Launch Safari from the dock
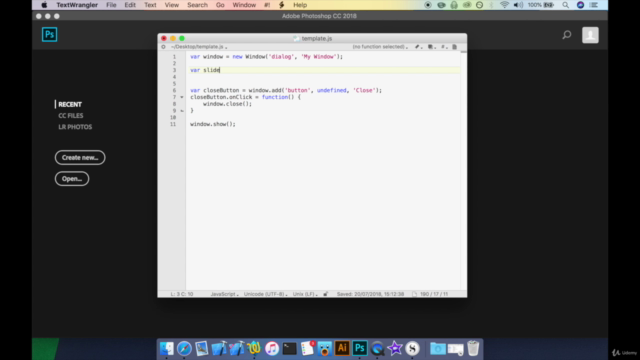Screen dimensions: 640x360 [184, 349]
